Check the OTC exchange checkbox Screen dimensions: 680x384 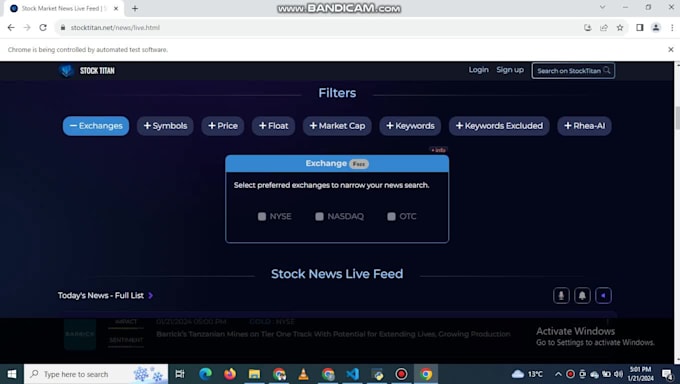pyautogui.click(x=391, y=216)
